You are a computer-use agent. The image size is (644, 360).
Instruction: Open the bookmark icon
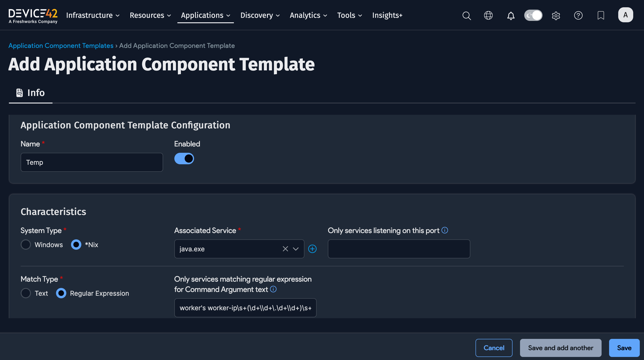point(601,15)
